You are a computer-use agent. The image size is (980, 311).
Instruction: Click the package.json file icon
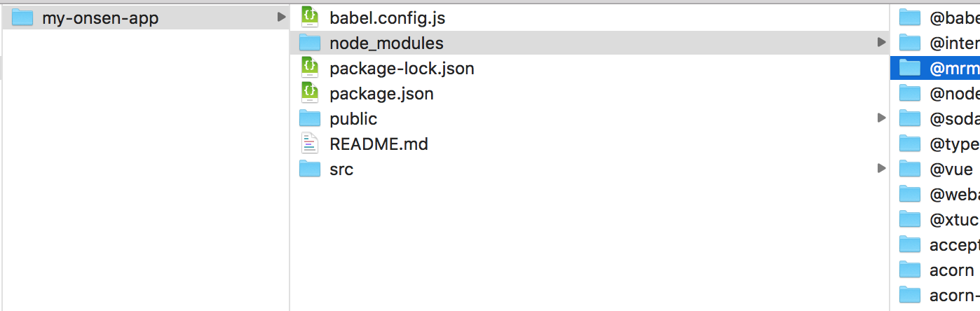point(310,93)
